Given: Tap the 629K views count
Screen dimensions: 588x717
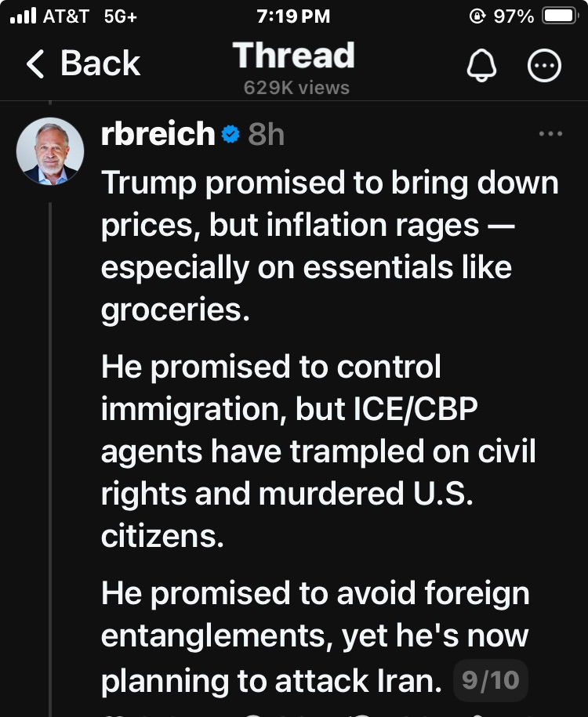Looking at the screenshot, I should pyautogui.click(x=296, y=88).
